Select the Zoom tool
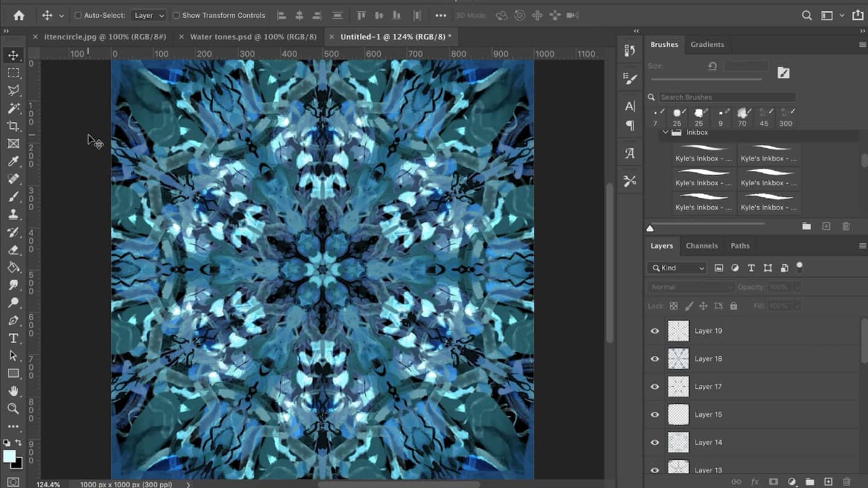868x488 pixels. (13, 409)
